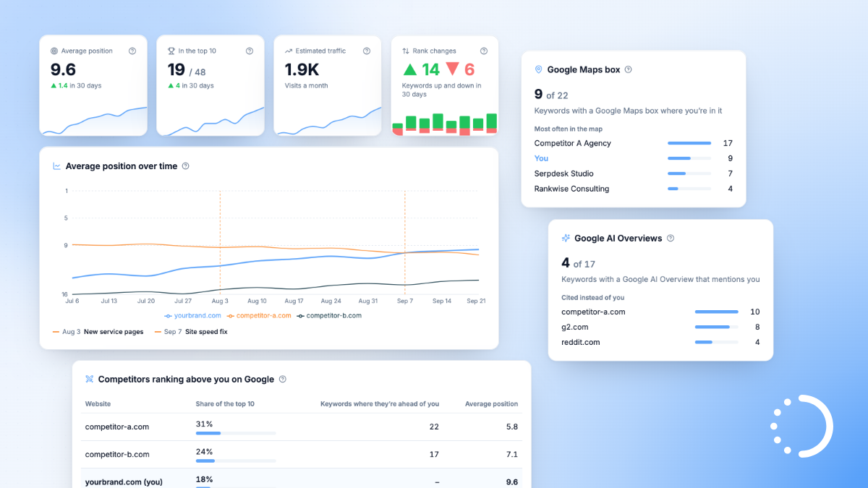Click the Aug 3 label on chart axis
Screen dimensions: 868x488
[x=220, y=301]
